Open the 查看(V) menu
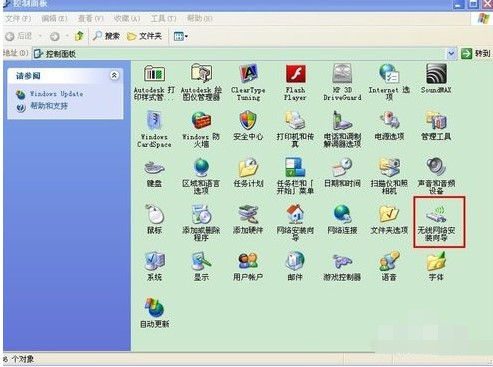Image resolution: width=493 pixels, height=367 pixels. click(90, 18)
